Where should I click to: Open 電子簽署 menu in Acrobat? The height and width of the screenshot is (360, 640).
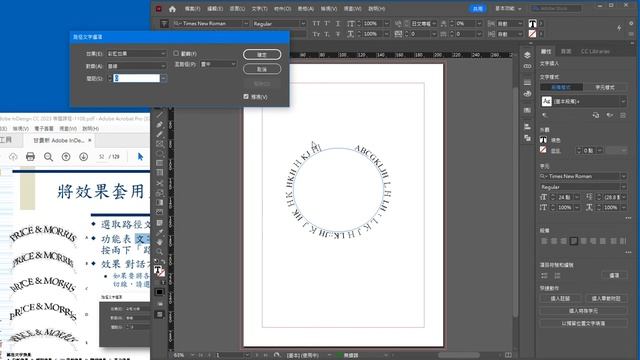[44, 129]
